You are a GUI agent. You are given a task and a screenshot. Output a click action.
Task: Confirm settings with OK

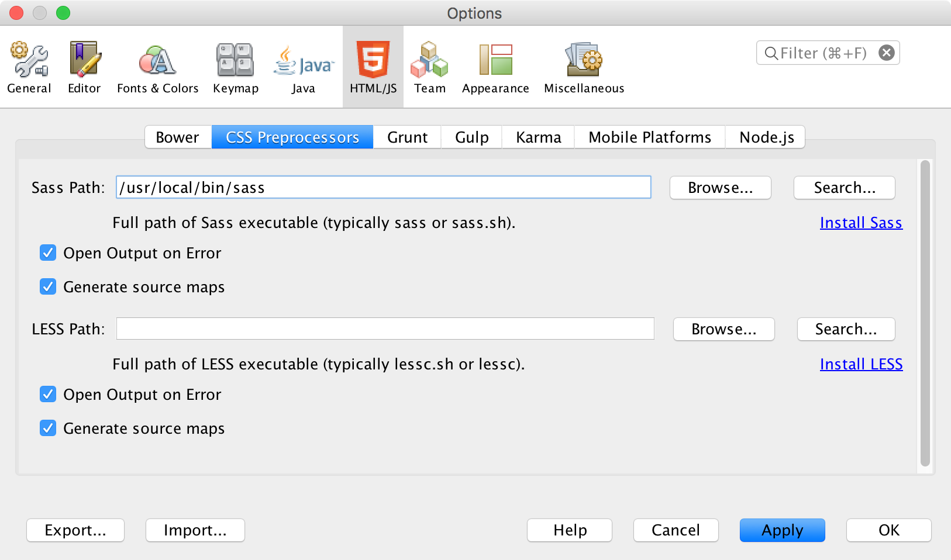889,530
